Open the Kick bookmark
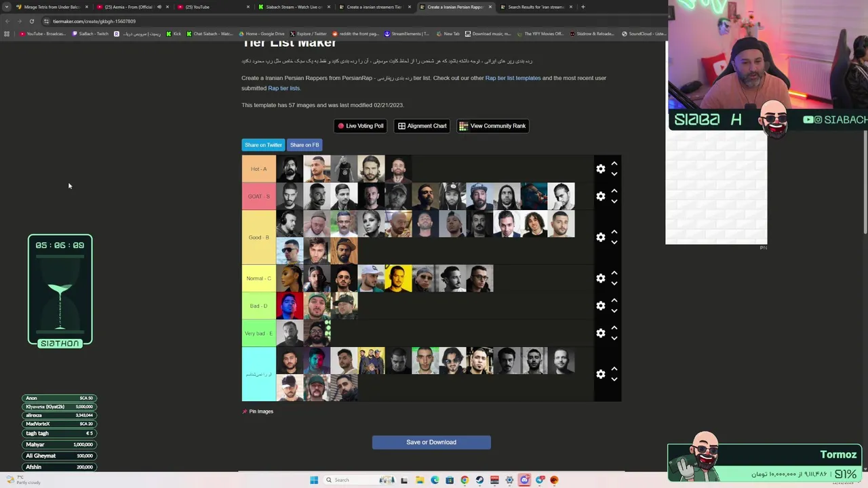Viewport: 868px width, 488px height. click(174, 34)
